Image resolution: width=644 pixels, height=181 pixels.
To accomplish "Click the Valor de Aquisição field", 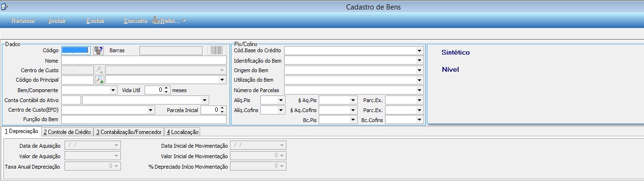I will coord(92,156).
